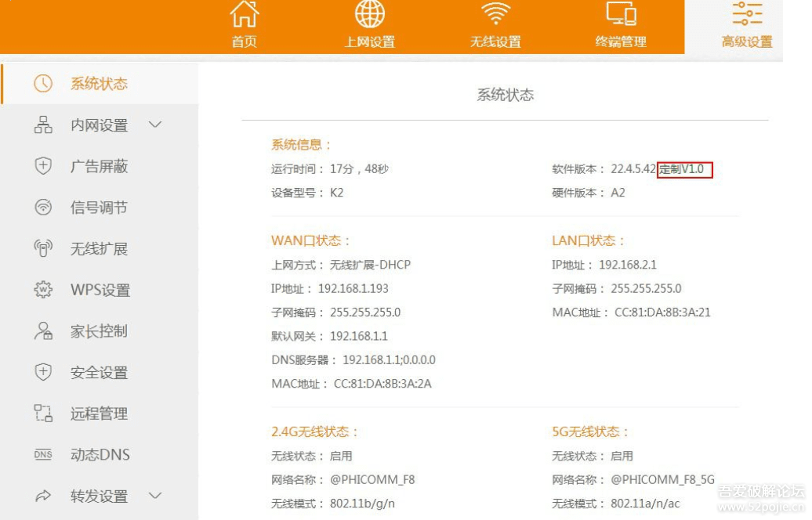Open 家长控制 sidebar item

99,330
